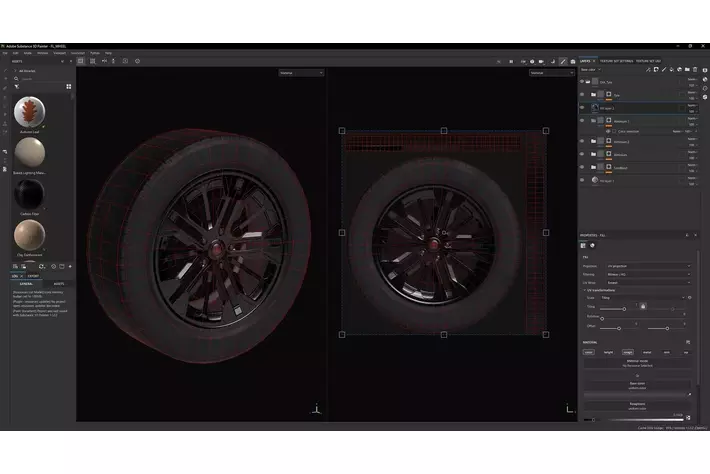Click the Carbon Fiber material preview
Image resolution: width=710 pixels, height=474 pixels.
[29, 191]
